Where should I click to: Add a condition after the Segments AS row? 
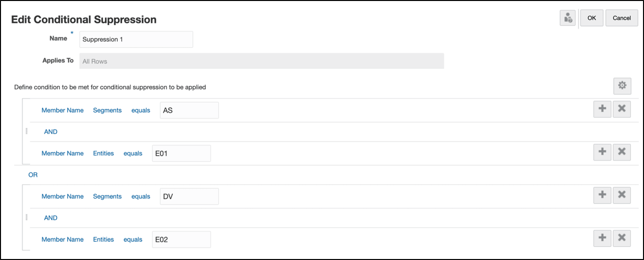coord(602,109)
